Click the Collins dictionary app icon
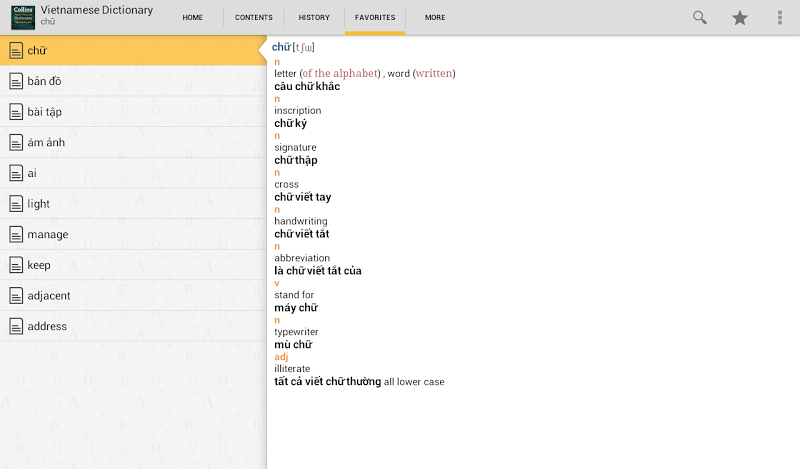This screenshot has width=800, height=469. [23, 17]
